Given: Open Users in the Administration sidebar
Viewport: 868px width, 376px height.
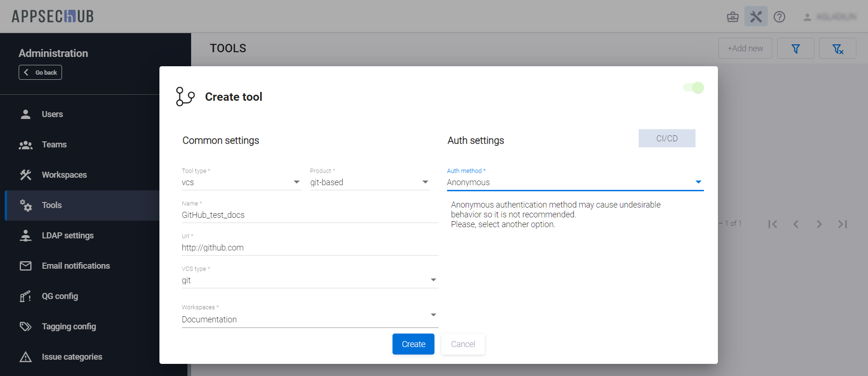Looking at the screenshot, I should coord(52,114).
